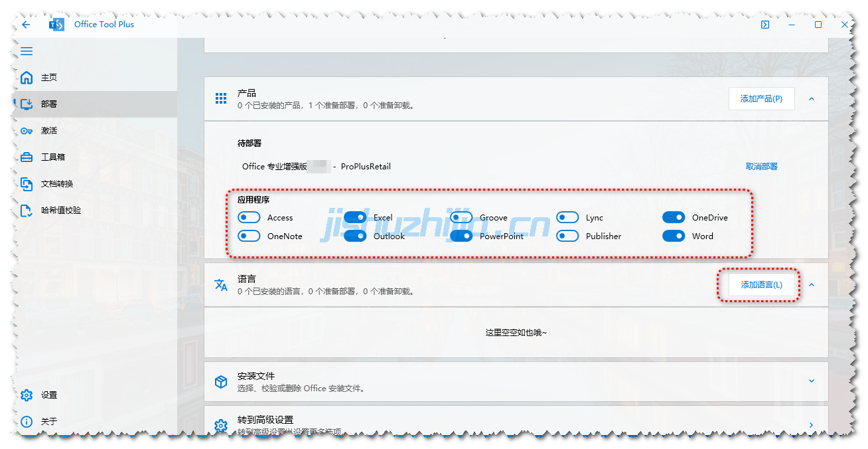
Task: Click the key 激活 icon
Action: click(27, 131)
